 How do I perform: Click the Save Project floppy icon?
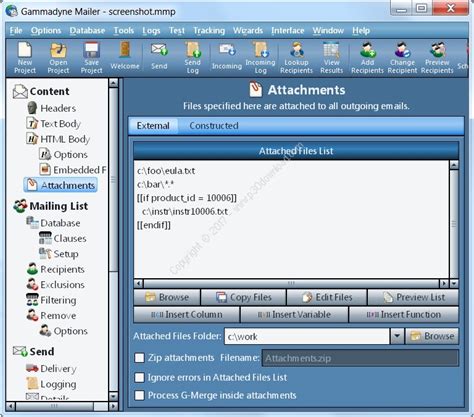(x=91, y=58)
